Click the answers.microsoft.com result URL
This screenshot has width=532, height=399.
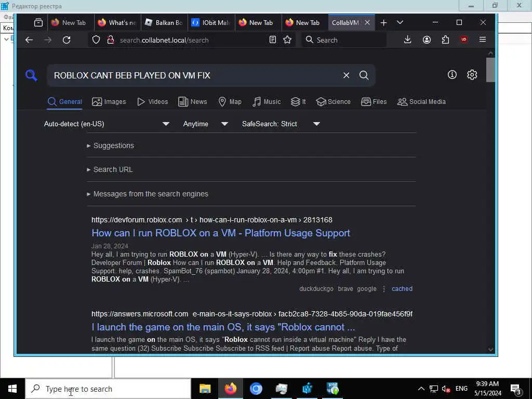[x=252, y=314]
